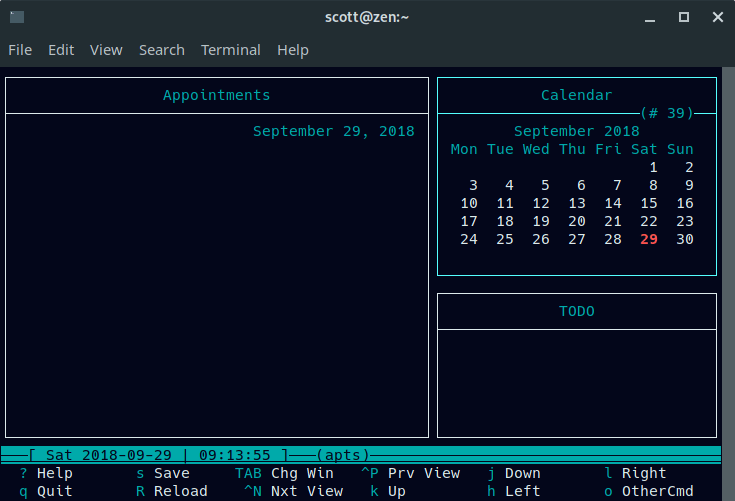Open the Terminal menu
This screenshot has width=735, height=501.
pyautogui.click(x=230, y=50)
